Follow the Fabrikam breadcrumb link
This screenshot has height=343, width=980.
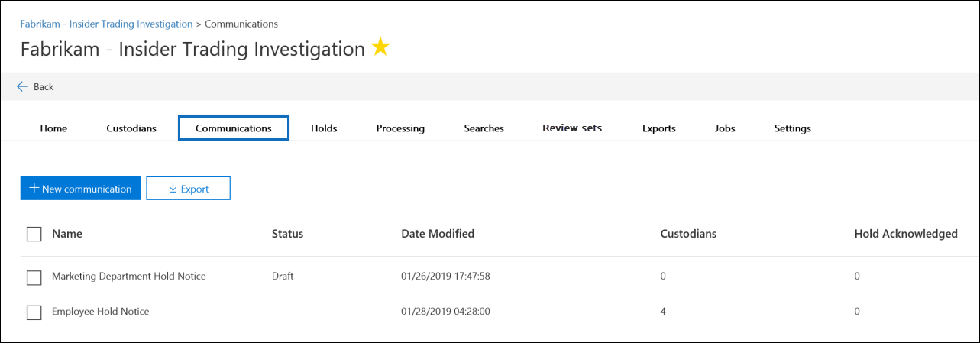[105, 24]
